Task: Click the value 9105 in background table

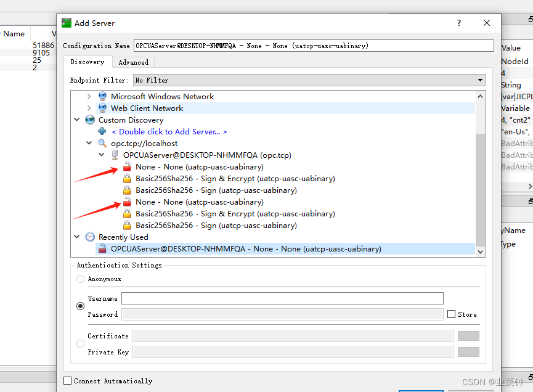Action: click(x=41, y=52)
